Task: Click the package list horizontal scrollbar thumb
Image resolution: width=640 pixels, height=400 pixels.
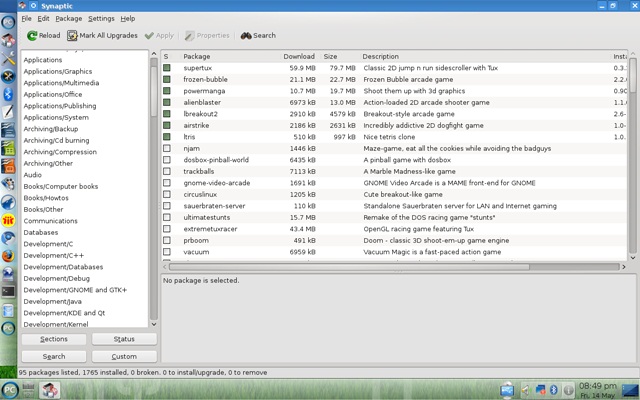Action: [349, 267]
